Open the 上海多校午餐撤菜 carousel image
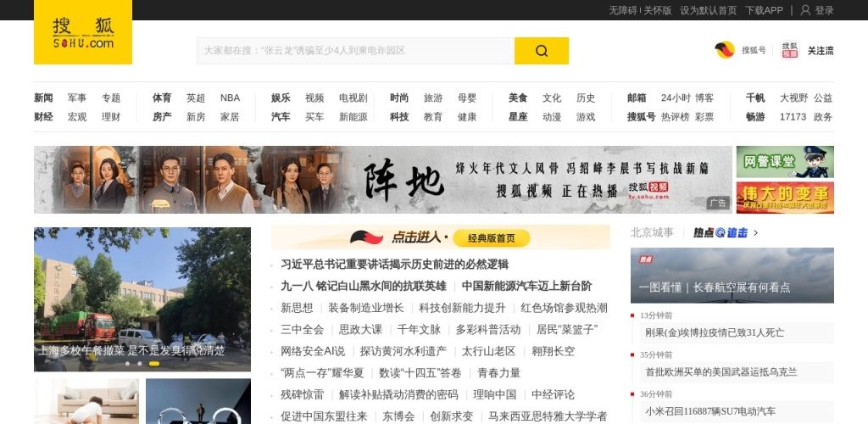The height and width of the screenshot is (424, 868). pyautogui.click(x=142, y=298)
